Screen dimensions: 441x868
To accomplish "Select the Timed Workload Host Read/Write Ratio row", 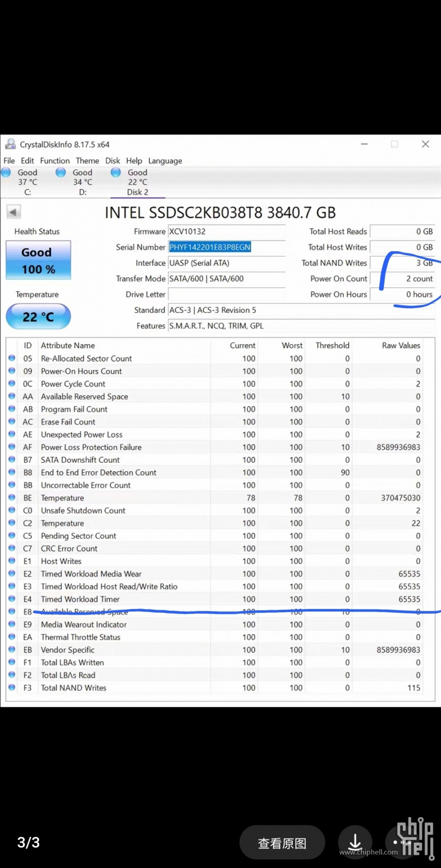I will point(215,586).
